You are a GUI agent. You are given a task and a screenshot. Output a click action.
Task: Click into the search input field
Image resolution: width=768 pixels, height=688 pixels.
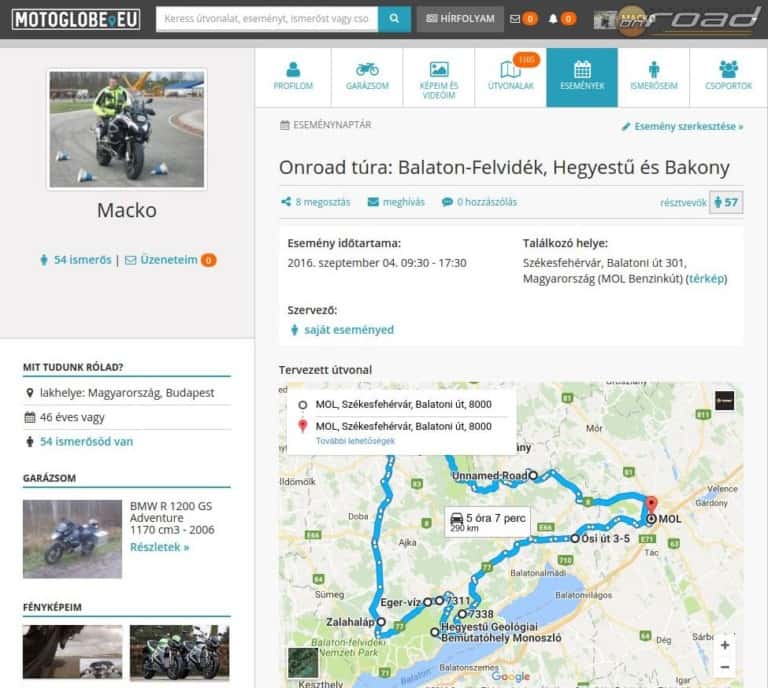[266, 19]
